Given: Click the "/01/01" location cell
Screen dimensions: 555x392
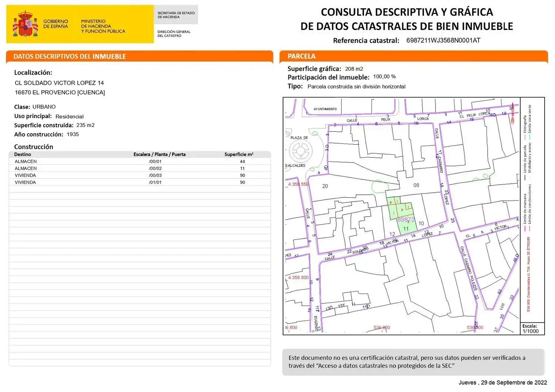Looking at the screenshot, I should click(x=155, y=182).
